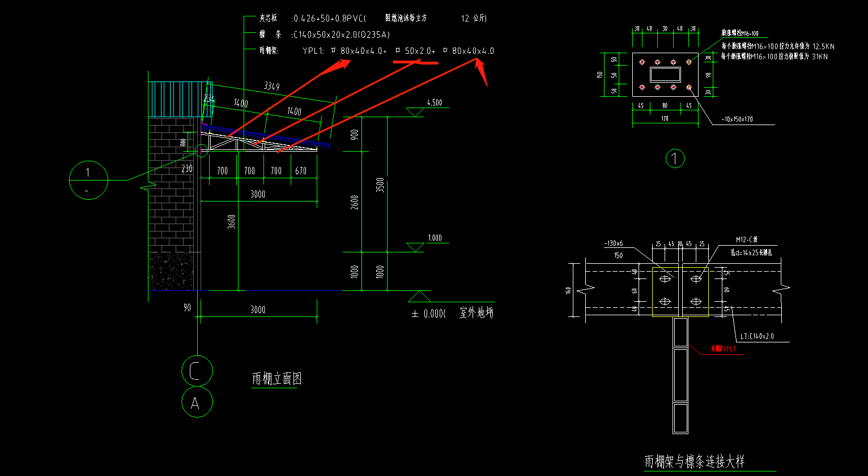This screenshot has width=868, height=476.
Task: Select the 3349 dimension text
Action: [271, 86]
